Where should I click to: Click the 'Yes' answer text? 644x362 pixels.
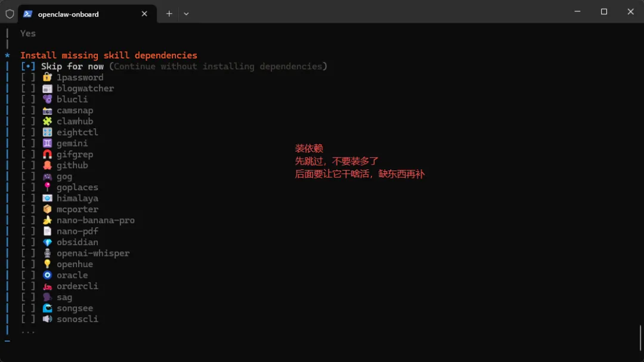[x=28, y=33]
